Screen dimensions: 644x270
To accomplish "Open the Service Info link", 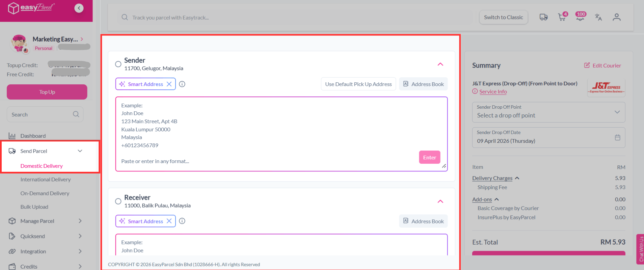I will click(493, 91).
